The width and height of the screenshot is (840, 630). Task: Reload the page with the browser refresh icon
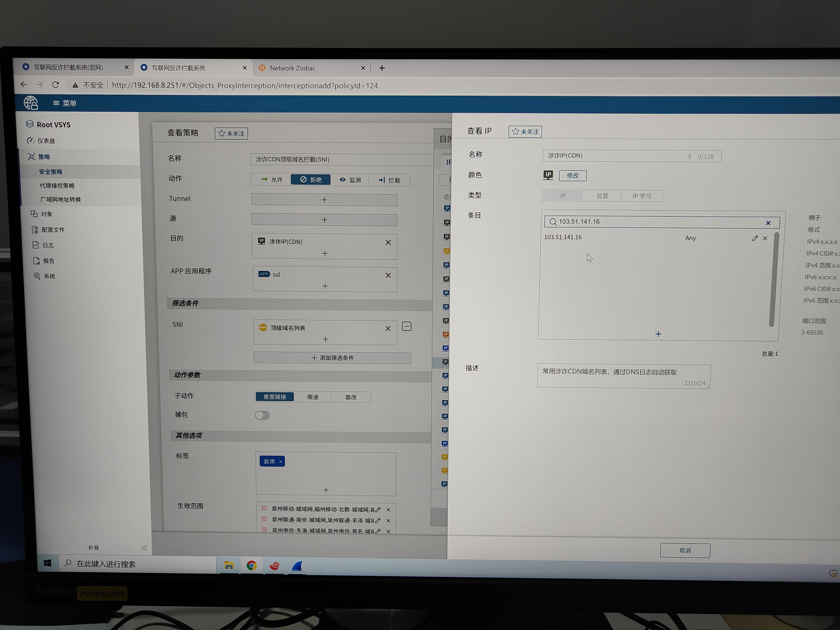click(56, 85)
